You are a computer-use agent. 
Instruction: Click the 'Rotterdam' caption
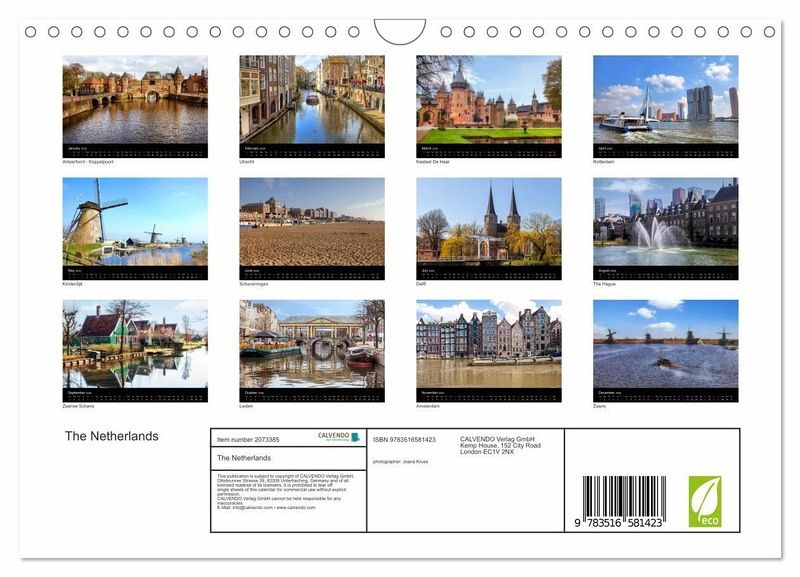604,162
